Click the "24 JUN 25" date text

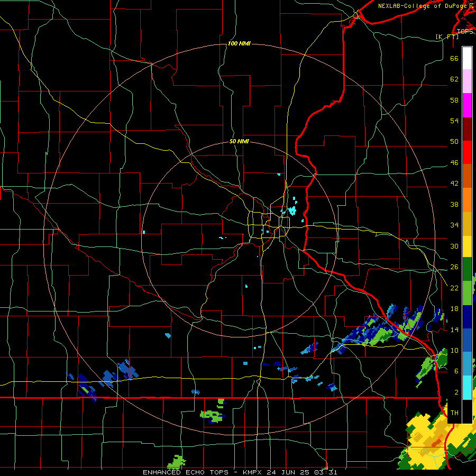point(288,472)
